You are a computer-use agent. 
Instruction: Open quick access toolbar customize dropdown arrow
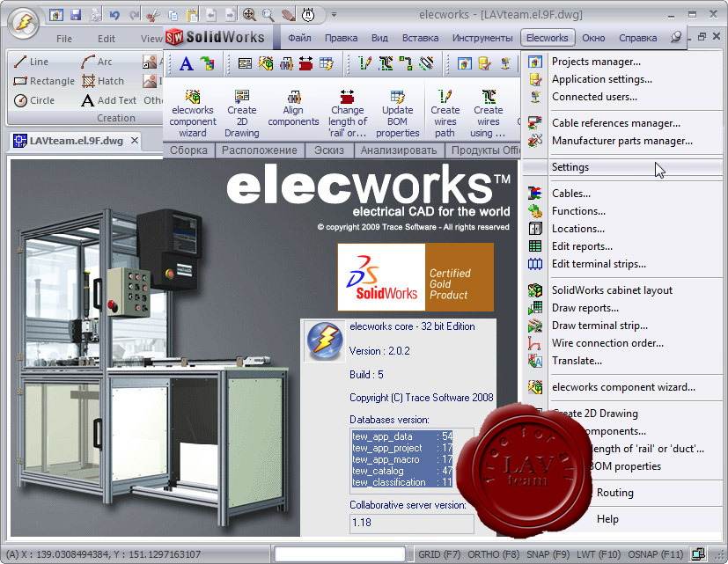click(334, 15)
